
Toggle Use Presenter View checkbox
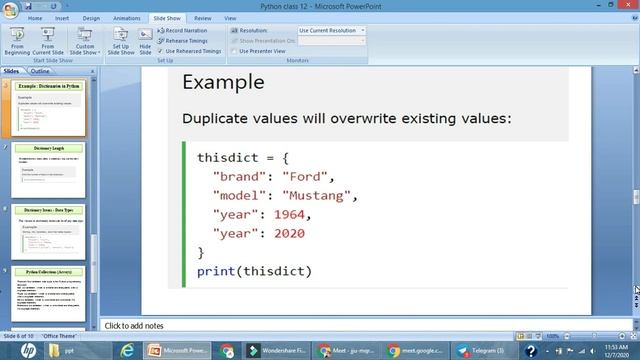pyautogui.click(x=234, y=51)
